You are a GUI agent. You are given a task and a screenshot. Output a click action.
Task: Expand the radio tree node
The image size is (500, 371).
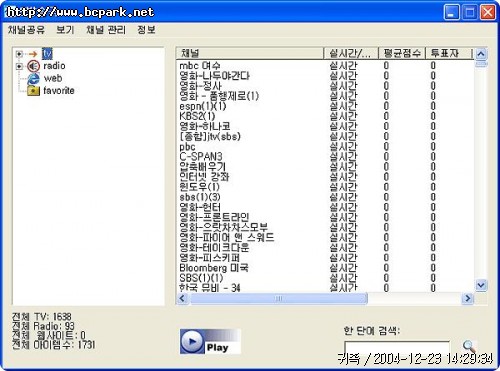(19, 66)
